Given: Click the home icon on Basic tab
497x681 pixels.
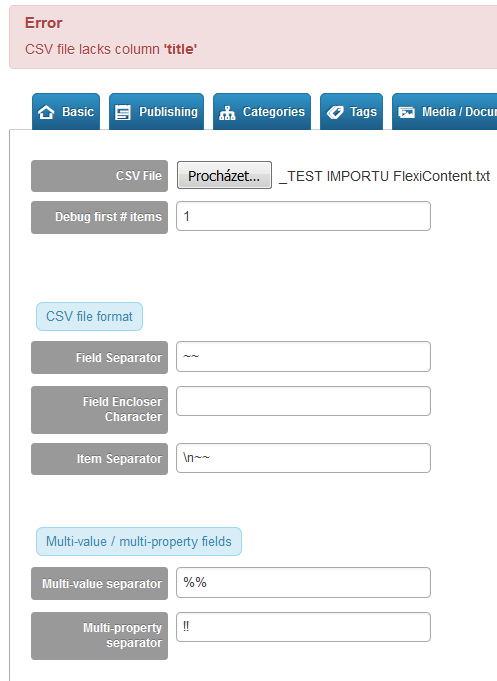Looking at the screenshot, I should click(46, 112).
